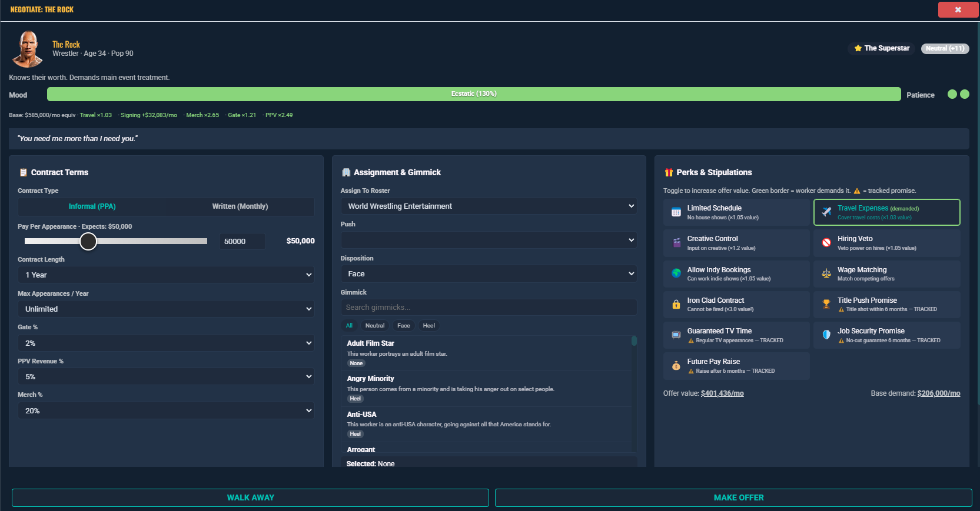Click the Creative Control clapperboard icon

[676, 243]
